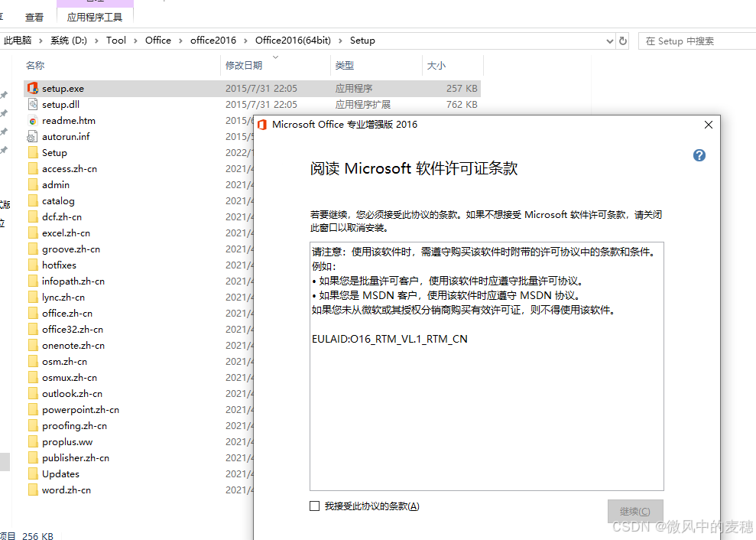This screenshot has height=540, width=756.
Task: Expand the chevron after Tool in breadcrumb
Action: [x=135, y=41]
